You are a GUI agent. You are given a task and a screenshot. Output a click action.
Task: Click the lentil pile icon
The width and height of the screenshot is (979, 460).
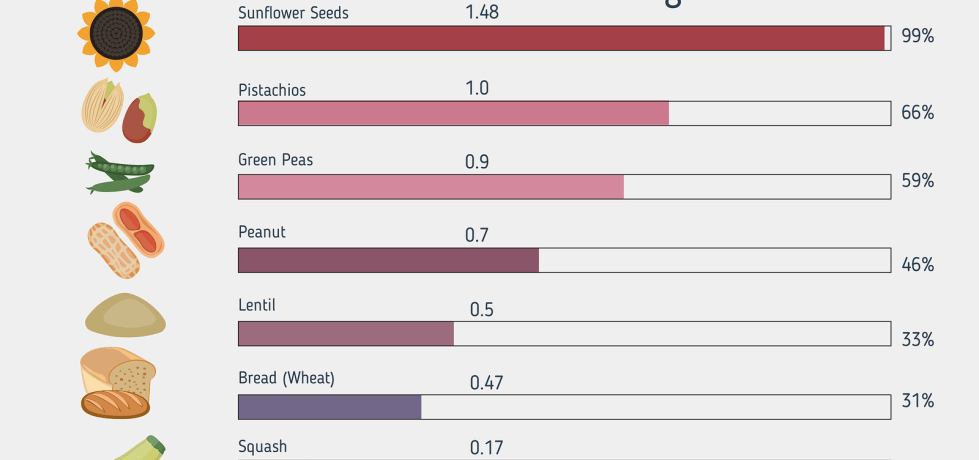click(125, 315)
